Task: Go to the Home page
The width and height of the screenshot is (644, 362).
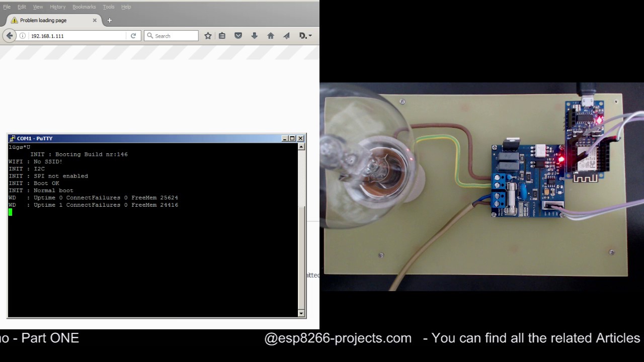Action: coord(271,36)
